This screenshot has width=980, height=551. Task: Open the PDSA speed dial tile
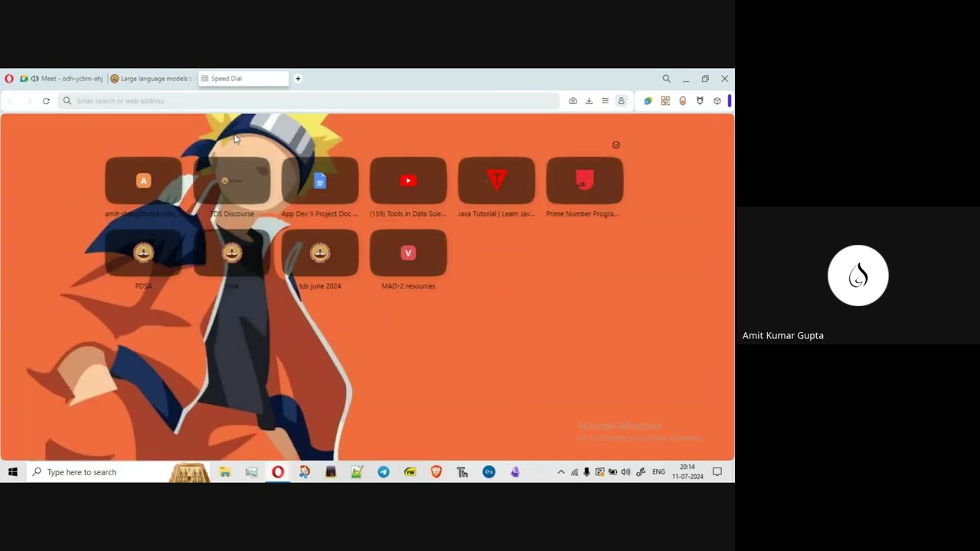143,253
